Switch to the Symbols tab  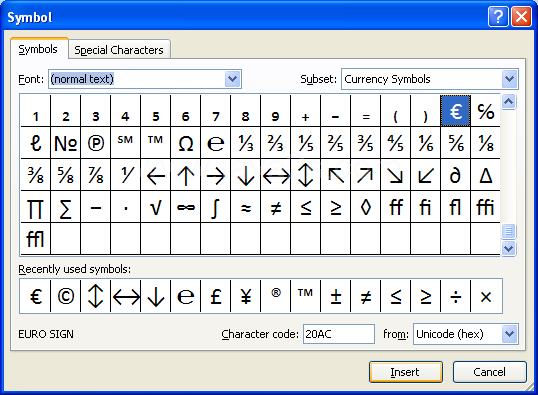(x=38, y=49)
